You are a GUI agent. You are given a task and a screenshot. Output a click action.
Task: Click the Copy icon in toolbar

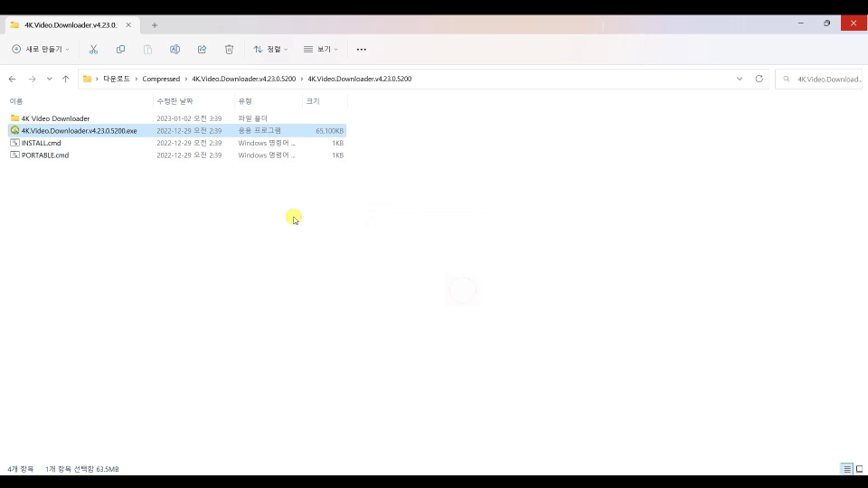coord(120,49)
